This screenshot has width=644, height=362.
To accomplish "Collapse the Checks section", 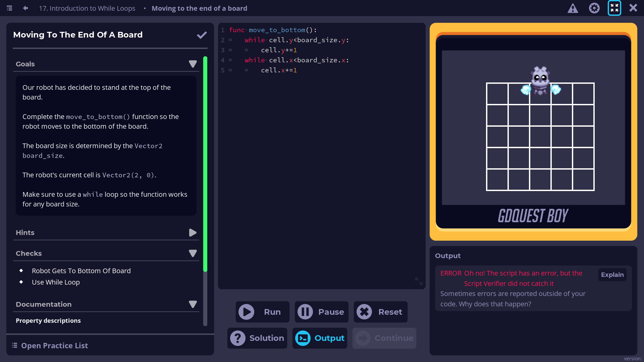I will coord(193,253).
